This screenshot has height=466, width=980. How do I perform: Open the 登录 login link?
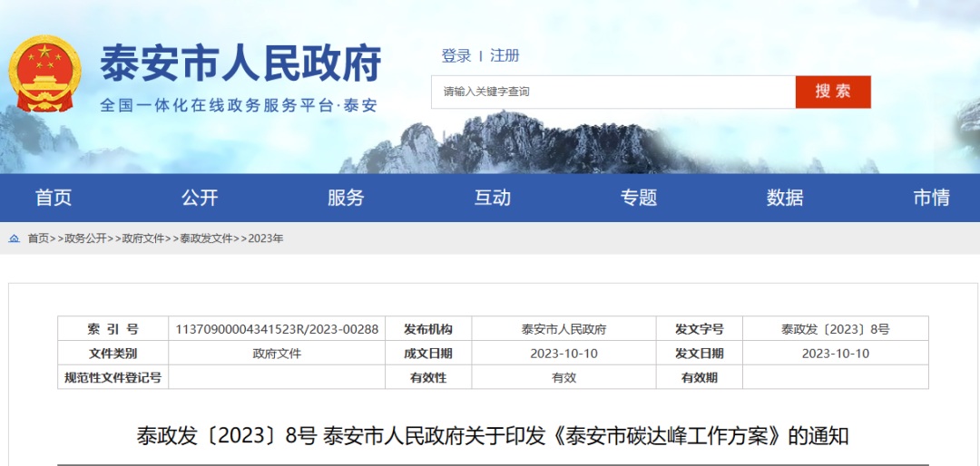coord(456,55)
